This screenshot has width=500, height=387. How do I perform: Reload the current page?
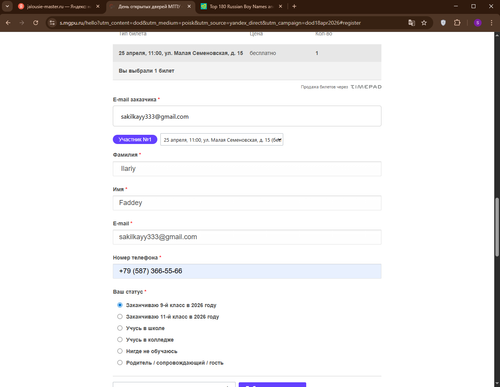[36, 23]
